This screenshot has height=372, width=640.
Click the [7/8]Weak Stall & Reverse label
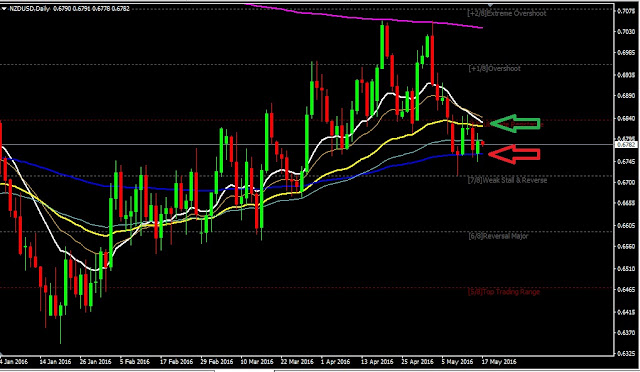[507, 180]
